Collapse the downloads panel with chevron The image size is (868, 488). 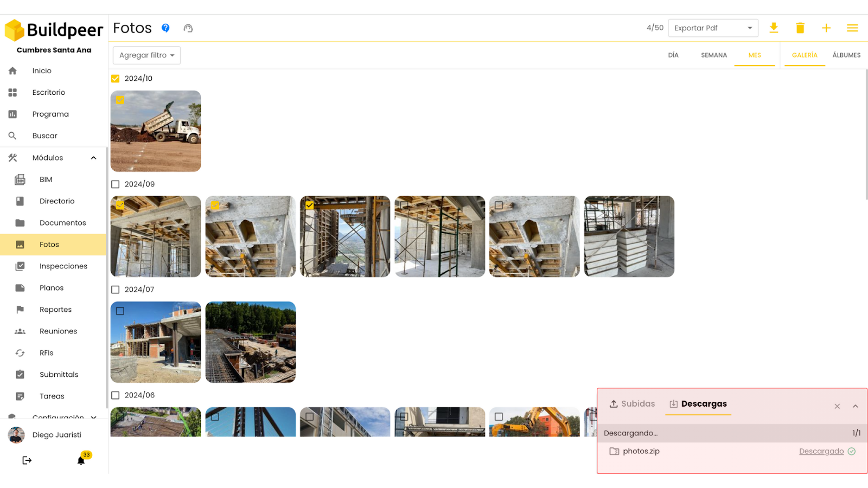(856, 406)
